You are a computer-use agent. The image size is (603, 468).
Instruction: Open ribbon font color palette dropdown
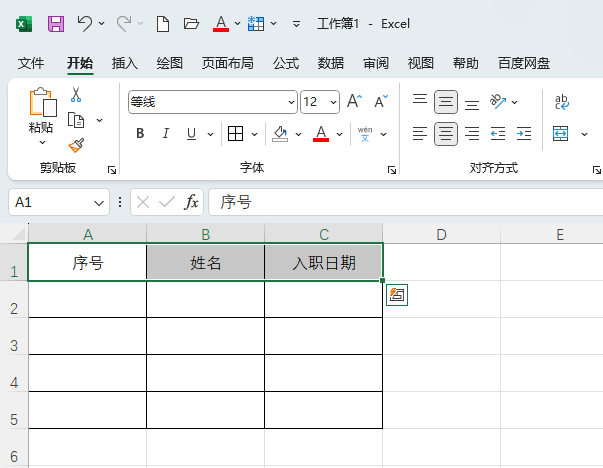pos(339,134)
